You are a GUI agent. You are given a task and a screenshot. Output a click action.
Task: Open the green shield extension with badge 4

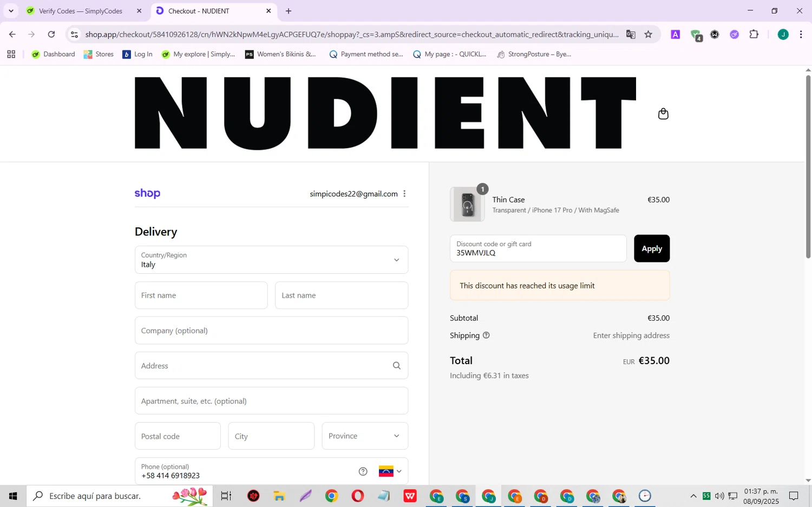[696, 35]
